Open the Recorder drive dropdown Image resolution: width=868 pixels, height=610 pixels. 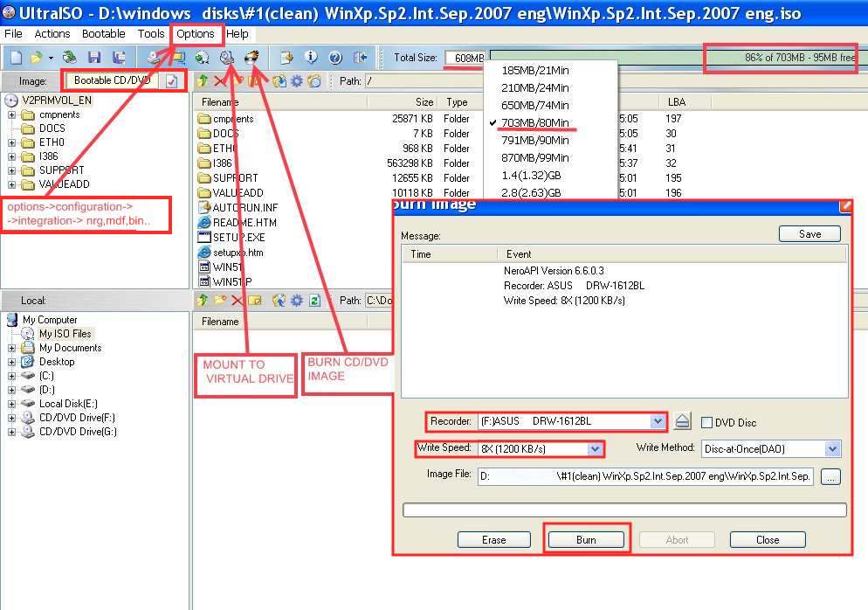click(x=657, y=421)
